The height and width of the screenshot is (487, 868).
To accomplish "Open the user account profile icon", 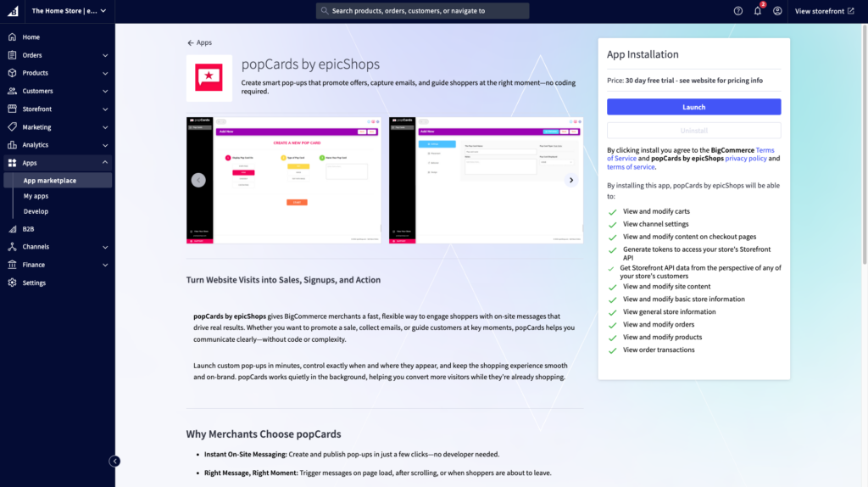I will pos(777,11).
